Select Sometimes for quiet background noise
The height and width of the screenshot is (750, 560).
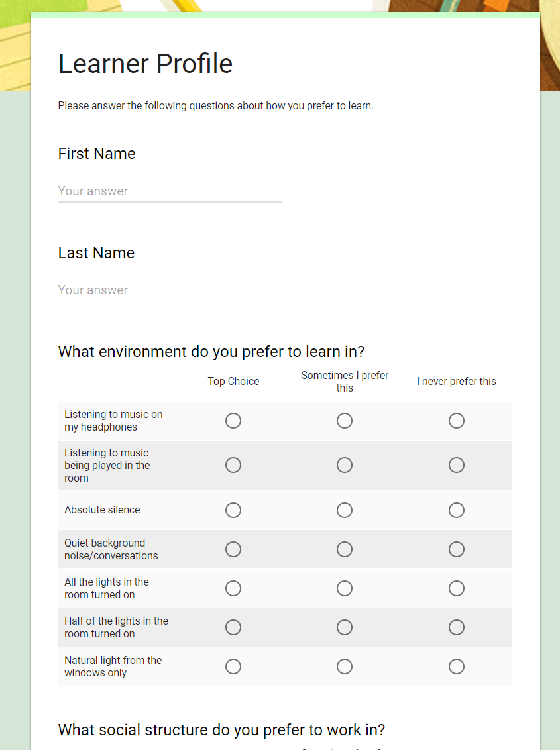(345, 549)
